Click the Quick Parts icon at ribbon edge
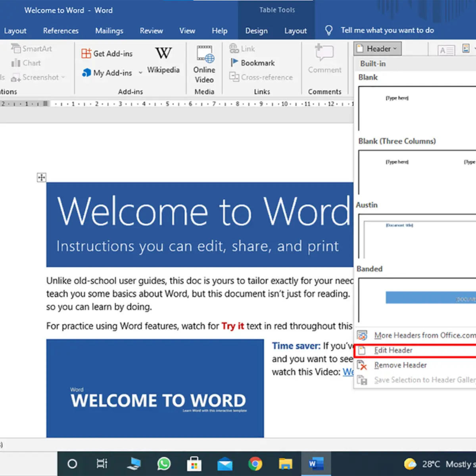Screen dimensions: 476x476 (466, 49)
